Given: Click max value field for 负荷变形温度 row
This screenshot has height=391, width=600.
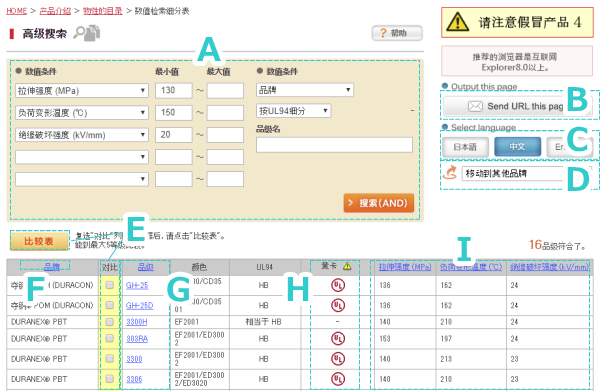Looking at the screenshot, I should click(x=225, y=113).
